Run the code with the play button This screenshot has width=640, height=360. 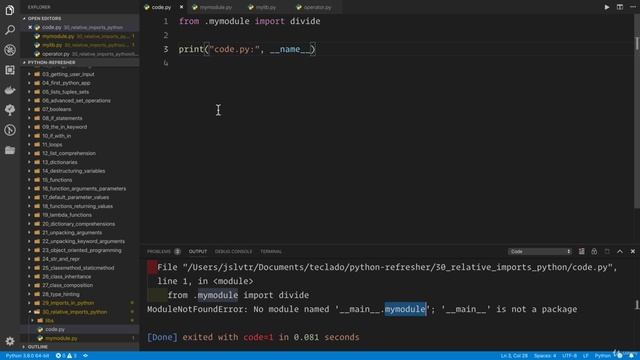(x=607, y=7)
